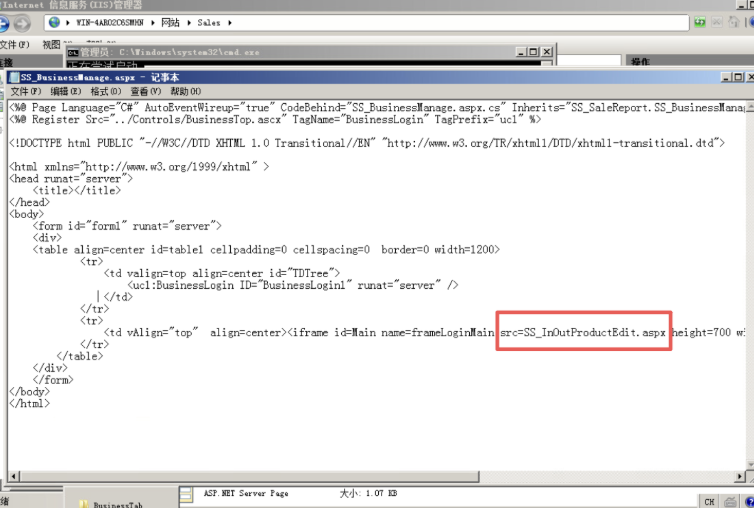
Task: Click the <form id="form1" line
Action: click(127, 226)
